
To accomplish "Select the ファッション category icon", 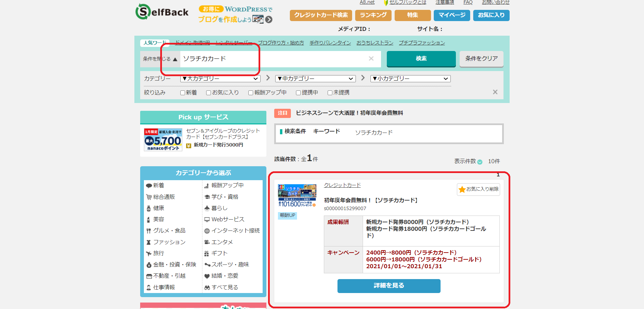I will pos(149,242).
